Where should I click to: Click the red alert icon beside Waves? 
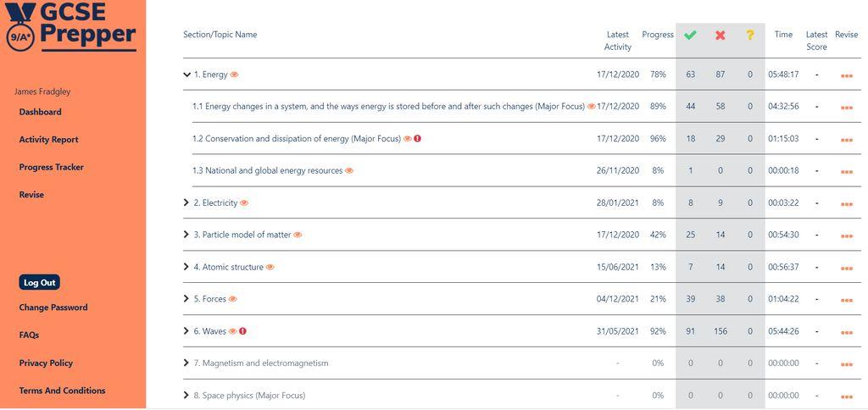coord(242,331)
